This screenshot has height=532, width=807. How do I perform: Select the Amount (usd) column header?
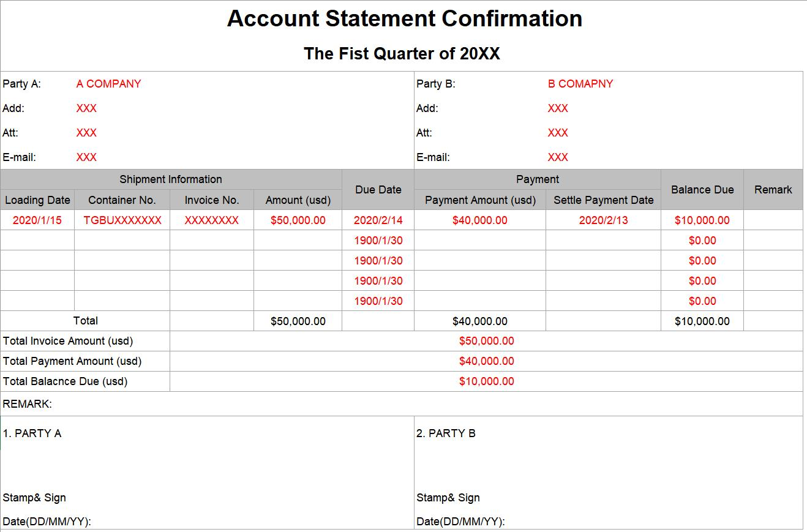pyautogui.click(x=298, y=200)
